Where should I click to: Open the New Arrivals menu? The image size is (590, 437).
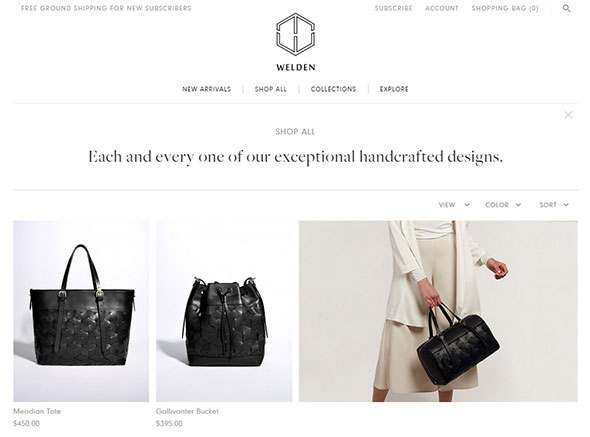[207, 89]
